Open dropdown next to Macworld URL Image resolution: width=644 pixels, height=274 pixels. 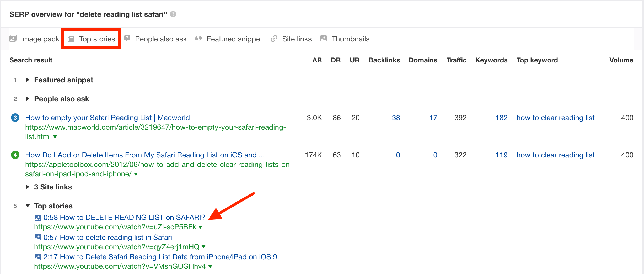pos(55,137)
